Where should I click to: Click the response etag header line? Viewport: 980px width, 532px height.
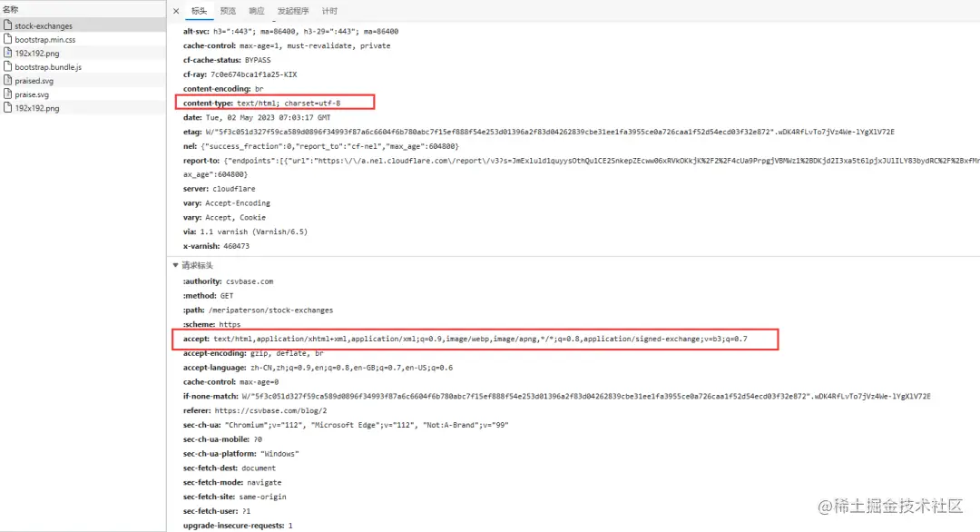(x=539, y=132)
